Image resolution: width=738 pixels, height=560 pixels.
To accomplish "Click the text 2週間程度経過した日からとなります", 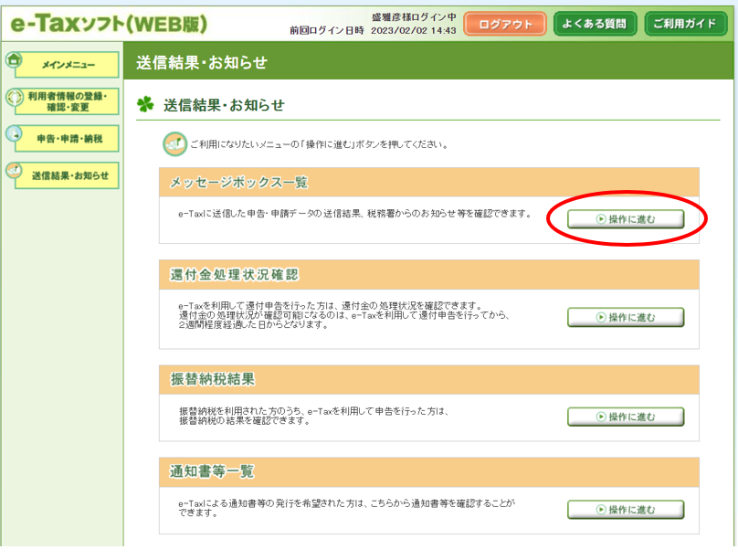I will coord(253,324).
